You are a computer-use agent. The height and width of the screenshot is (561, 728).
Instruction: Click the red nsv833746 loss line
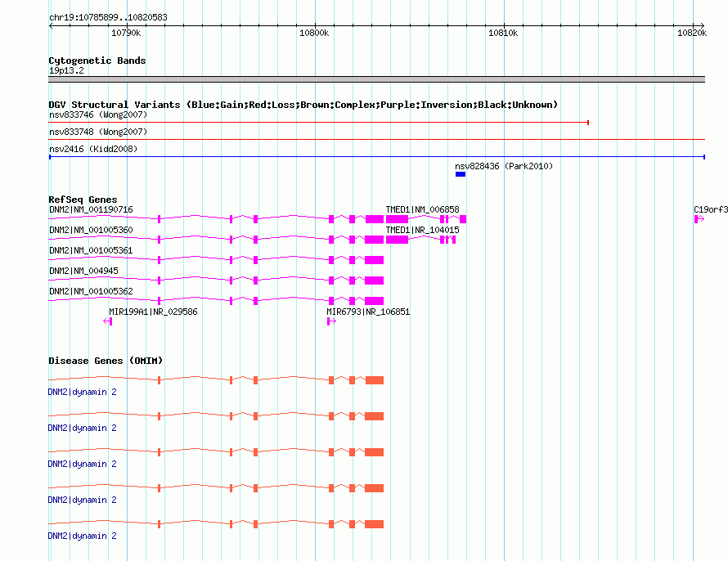click(x=318, y=123)
